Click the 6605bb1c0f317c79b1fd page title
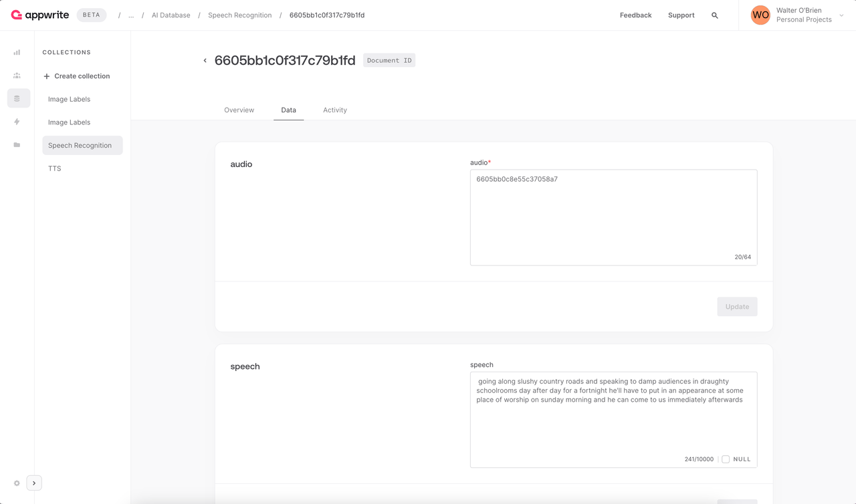The height and width of the screenshot is (504, 856). (x=285, y=60)
